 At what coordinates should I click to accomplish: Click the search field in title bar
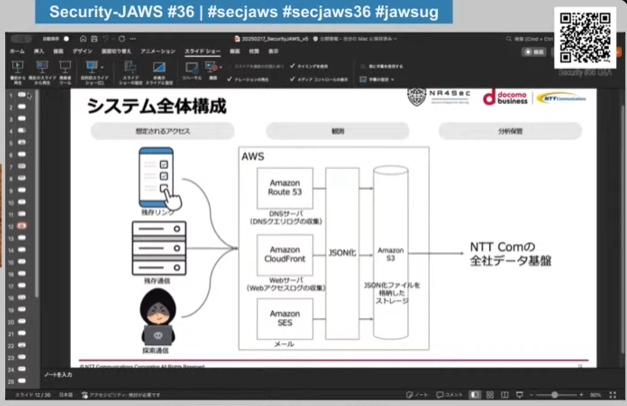(532, 39)
